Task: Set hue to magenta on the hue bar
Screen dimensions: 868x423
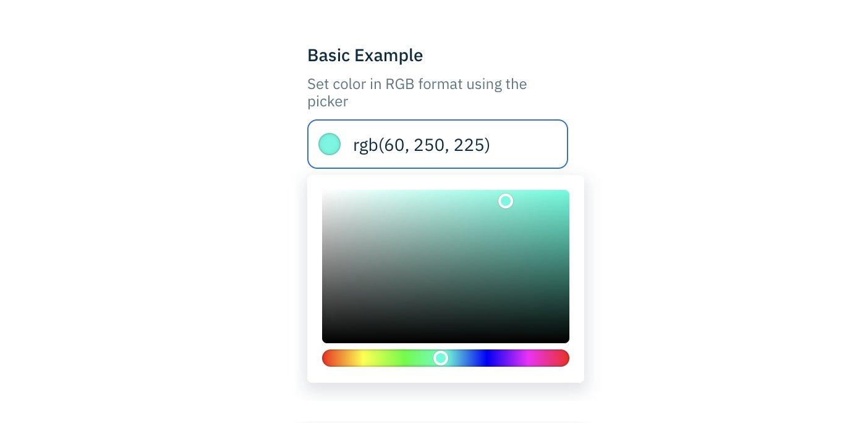Action: click(x=528, y=358)
